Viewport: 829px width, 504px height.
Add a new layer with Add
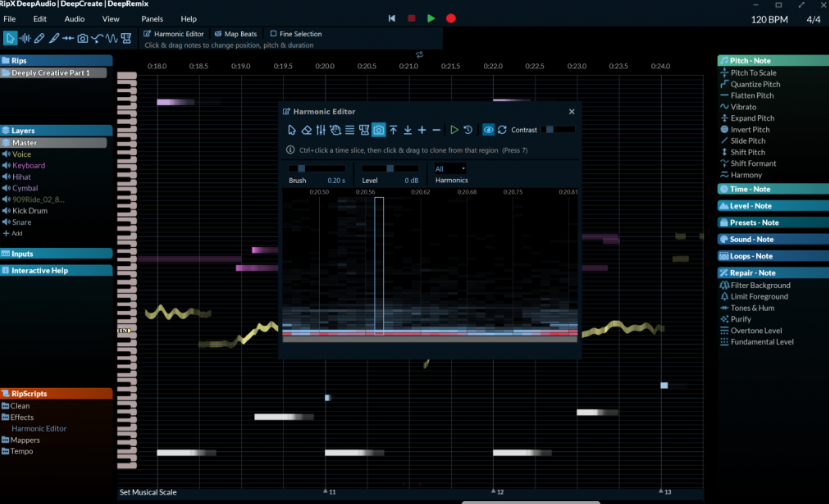(13, 233)
